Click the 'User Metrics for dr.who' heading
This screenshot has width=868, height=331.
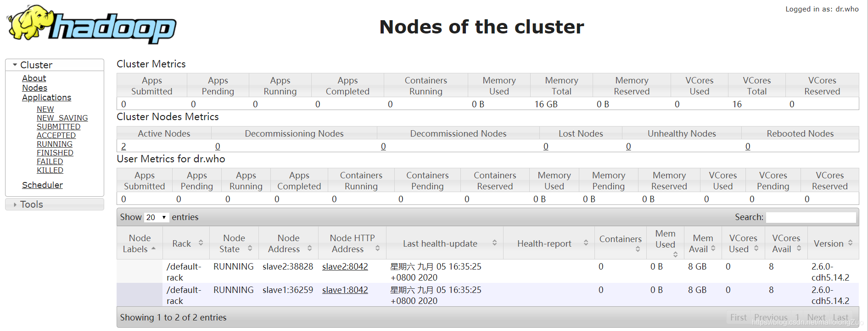[x=171, y=159]
